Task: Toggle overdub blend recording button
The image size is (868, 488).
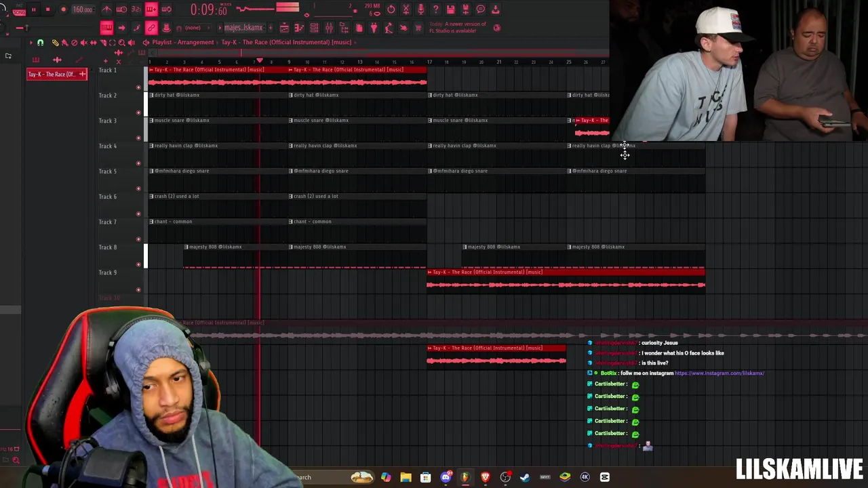Action: (x=151, y=9)
